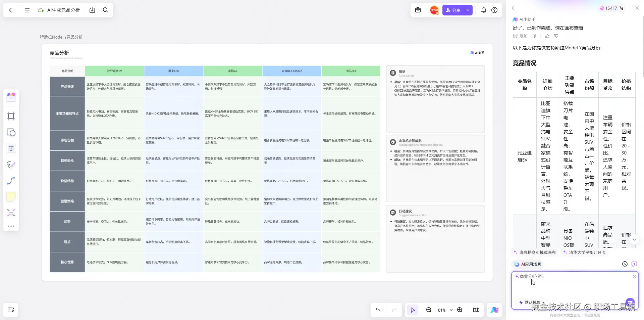Open search with the magnifier icon
Image resolution: width=644 pixels, height=320 pixels.
click(105, 10)
